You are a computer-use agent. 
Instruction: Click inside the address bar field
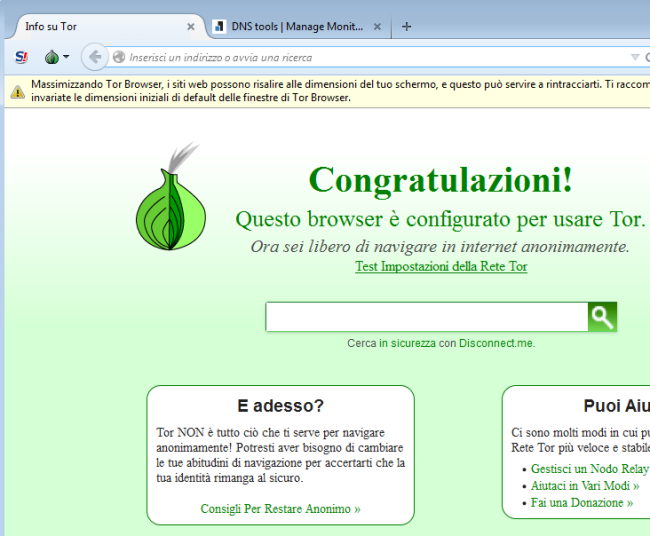370,58
